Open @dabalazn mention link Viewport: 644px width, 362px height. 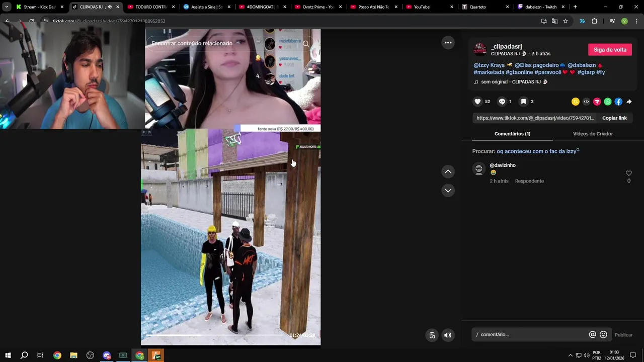[x=581, y=65]
